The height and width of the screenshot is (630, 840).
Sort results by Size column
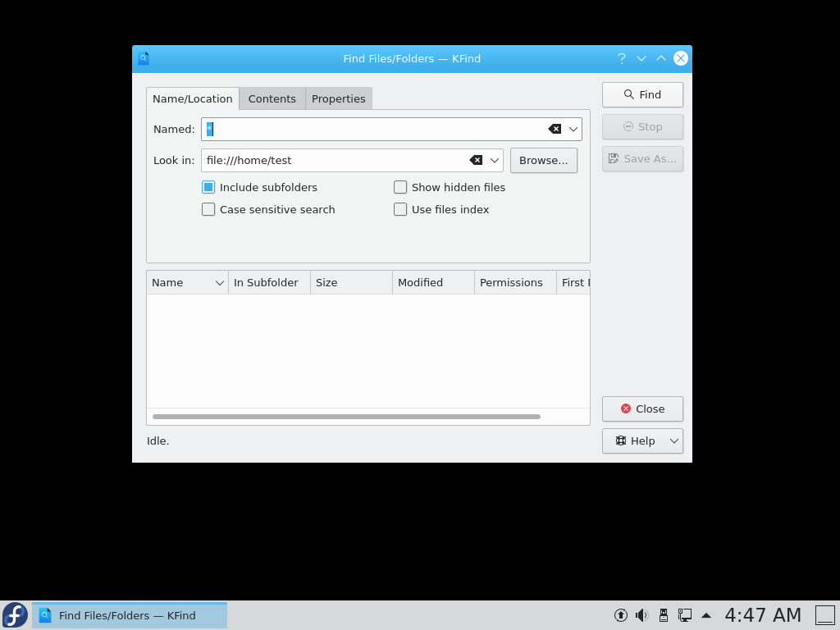click(351, 282)
